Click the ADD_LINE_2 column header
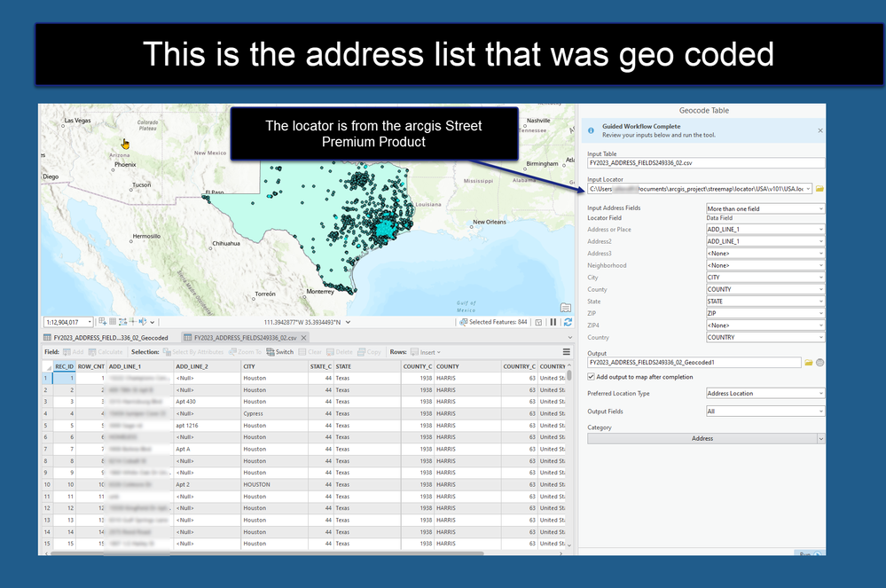This screenshot has width=886, height=588. (207, 366)
